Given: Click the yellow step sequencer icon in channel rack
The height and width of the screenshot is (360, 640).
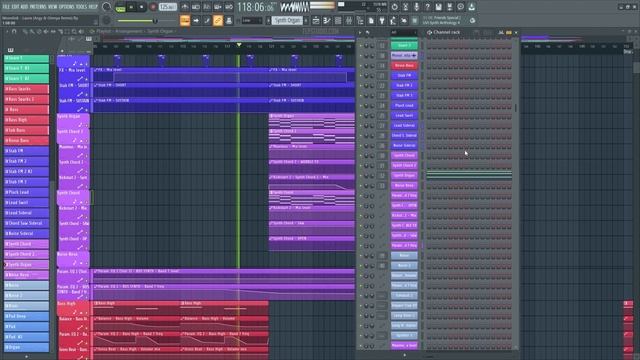Looking at the screenshot, I should pos(509,32).
